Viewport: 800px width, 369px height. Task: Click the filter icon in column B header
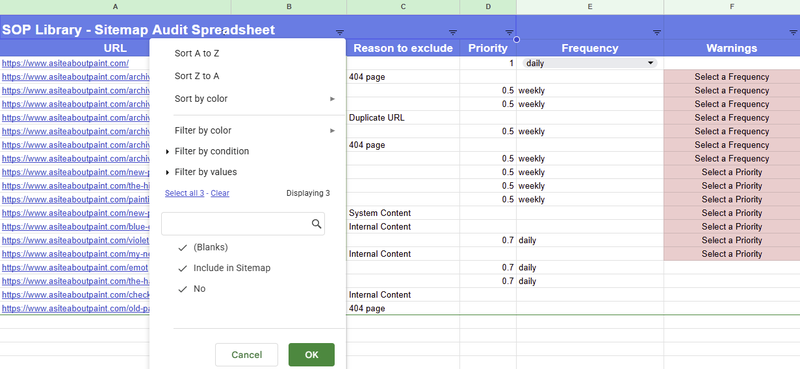click(340, 33)
